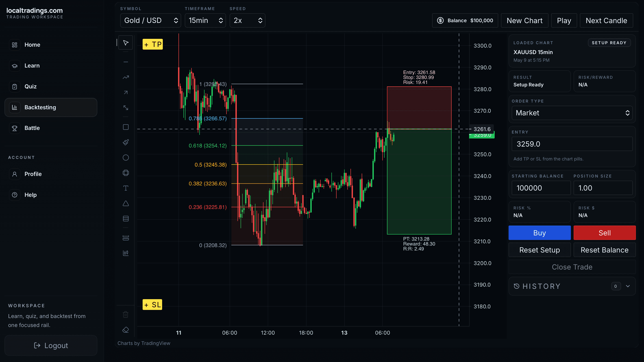The width and height of the screenshot is (644, 362).
Task: Click the Entry: 3261.58 position label
Action: [x=419, y=72]
